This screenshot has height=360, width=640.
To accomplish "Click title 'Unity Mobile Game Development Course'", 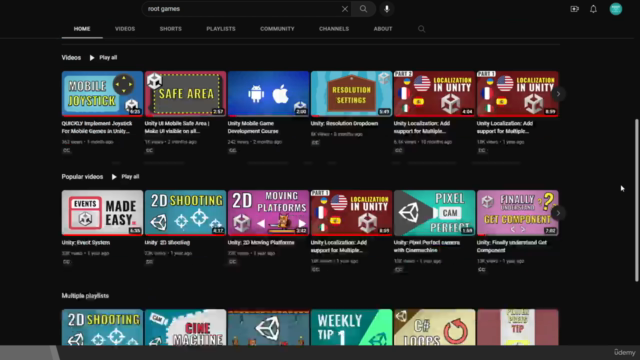I will click(x=253, y=127).
